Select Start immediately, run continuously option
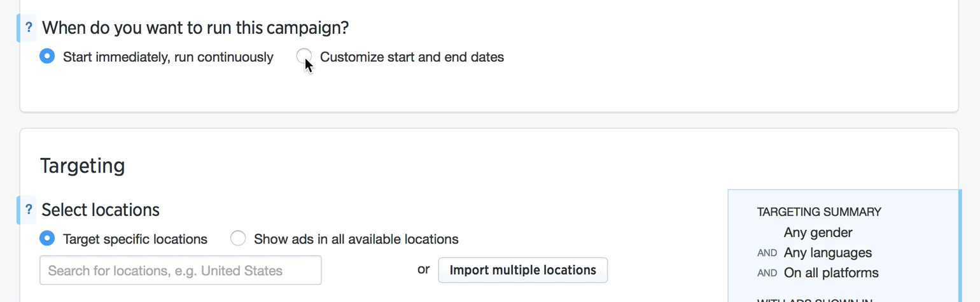The width and height of the screenshot is (980, 302). coord(46,56)
